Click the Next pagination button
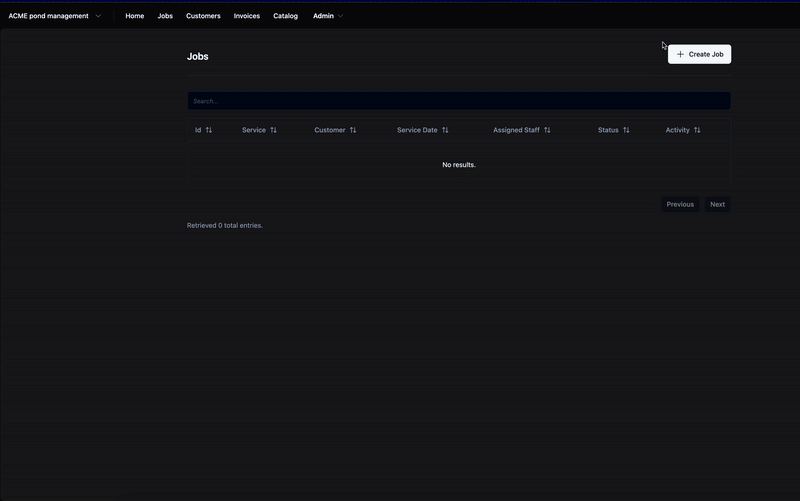The width and height of the screenshot is (800, 501). point(717,204)
